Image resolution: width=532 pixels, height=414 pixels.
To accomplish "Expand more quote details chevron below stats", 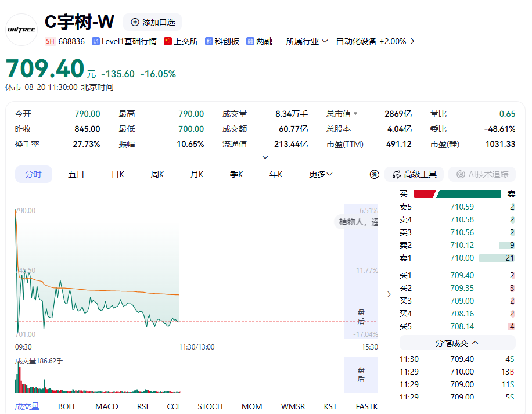I will (265, 157).
